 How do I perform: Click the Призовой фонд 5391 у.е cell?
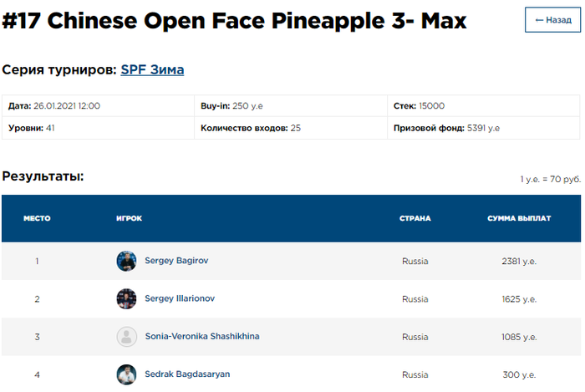(x=484, y=128)
